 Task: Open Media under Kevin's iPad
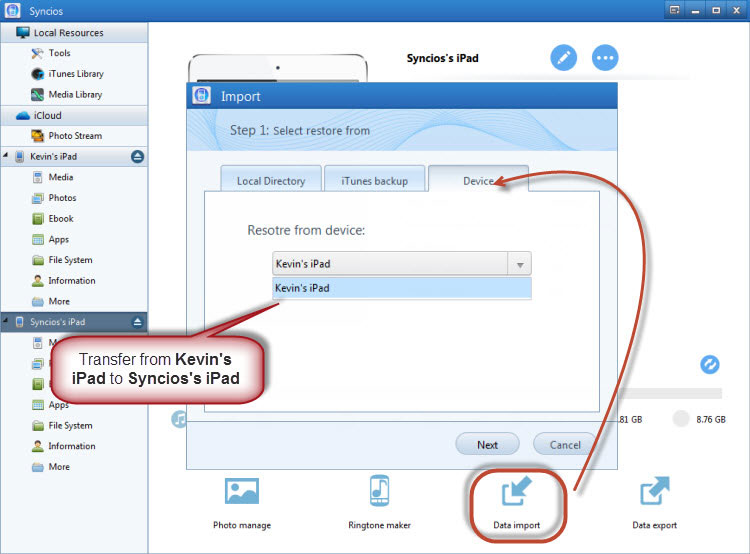53,177
